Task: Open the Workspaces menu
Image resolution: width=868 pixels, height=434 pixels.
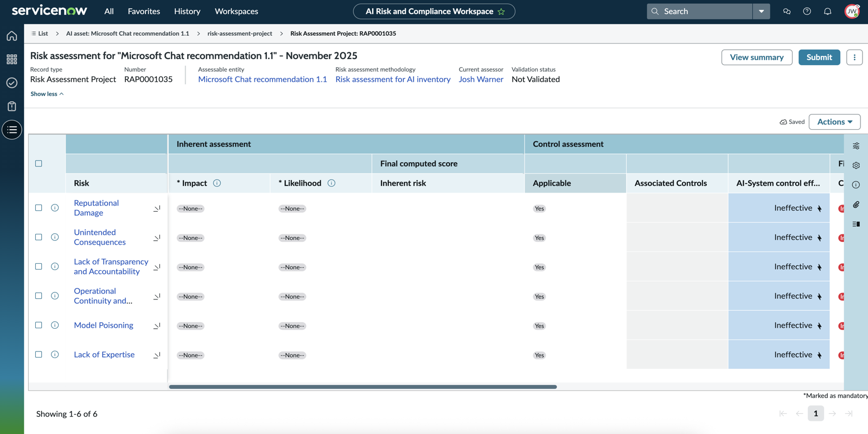Action: click(237, 11)
